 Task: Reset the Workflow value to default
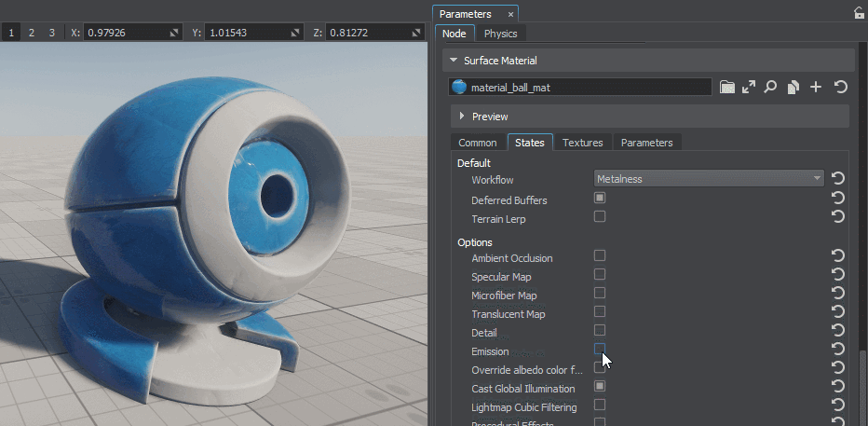coord(838,179)
